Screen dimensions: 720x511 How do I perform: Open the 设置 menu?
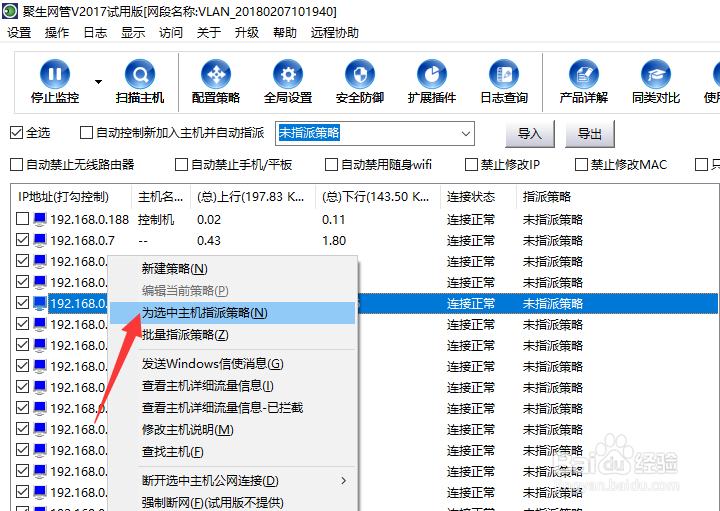[x=19, y=33]
